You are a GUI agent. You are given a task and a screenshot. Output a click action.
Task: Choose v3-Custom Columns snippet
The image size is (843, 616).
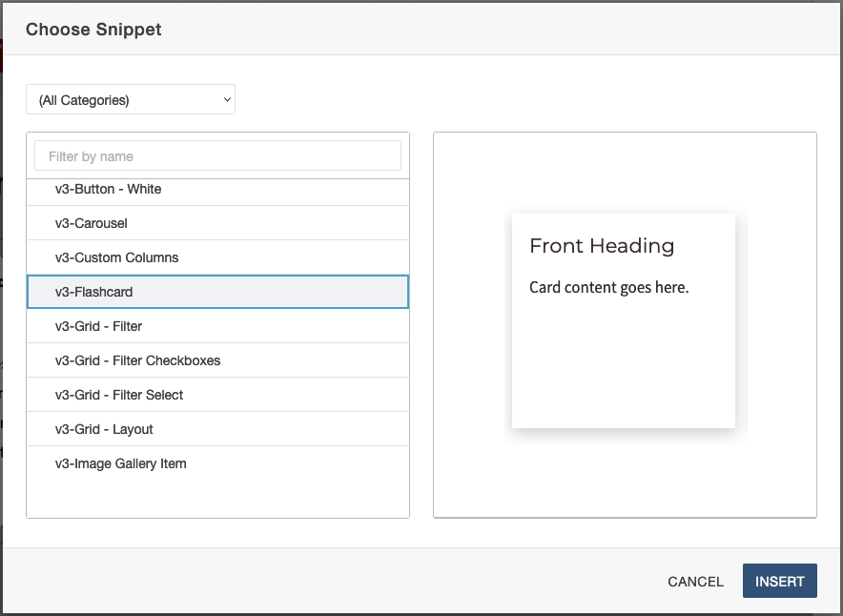click(217, 257)
